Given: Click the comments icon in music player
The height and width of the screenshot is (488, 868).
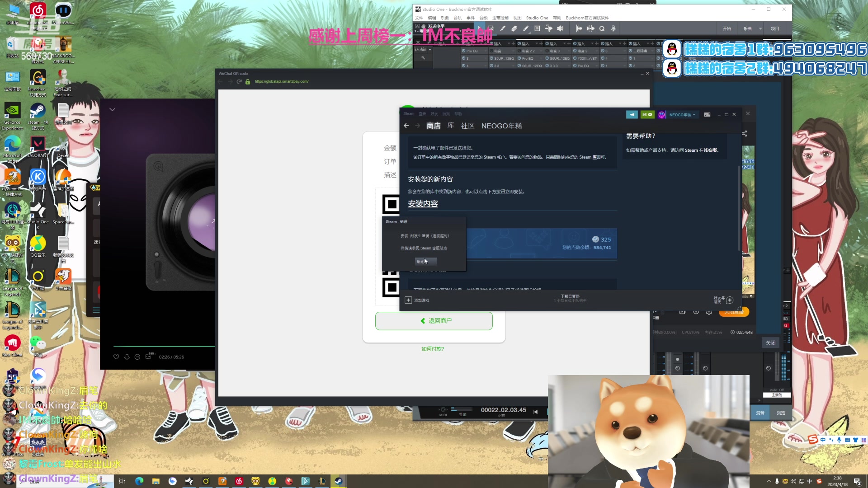Looking at the screenshot, I should [148, 357].
